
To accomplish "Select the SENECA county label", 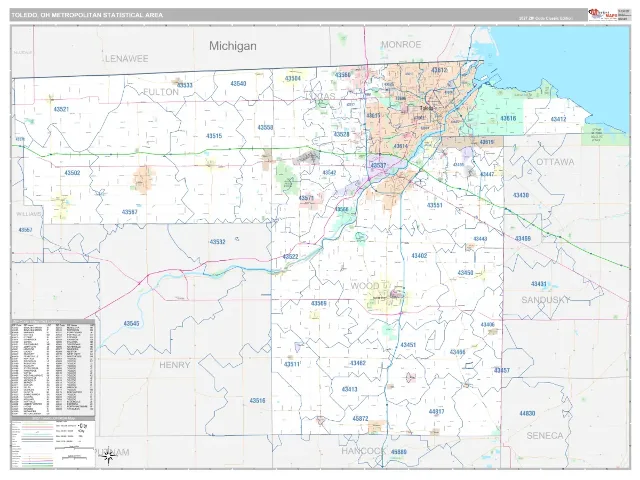I will (545, 436).
